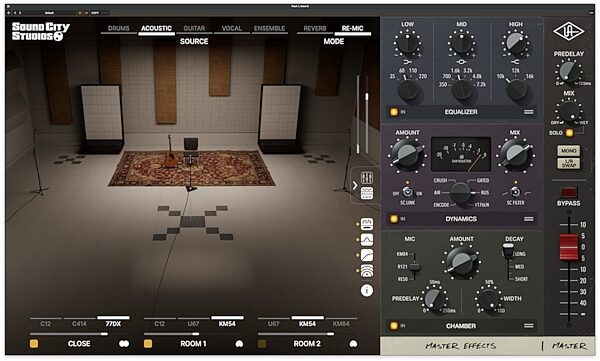Click the master PREDELAY knob
This screenshot has width=600, height=361.
click(568, 71)
